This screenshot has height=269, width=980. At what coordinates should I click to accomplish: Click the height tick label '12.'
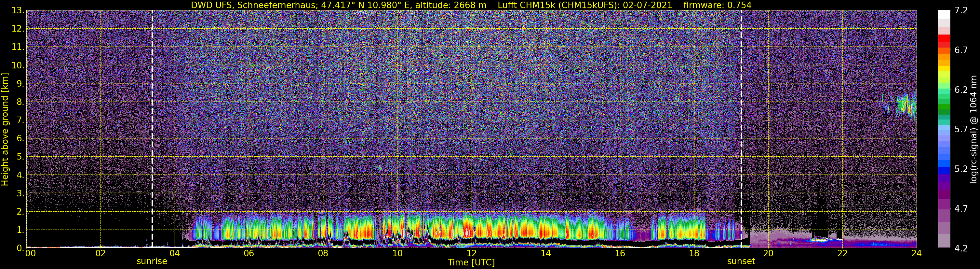click(x=18, y=29)
